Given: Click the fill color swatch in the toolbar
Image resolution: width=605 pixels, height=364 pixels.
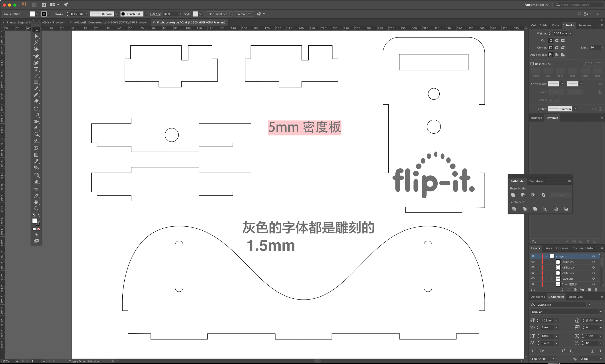Looking at the screenshot, I should click(x=34, y=221).
